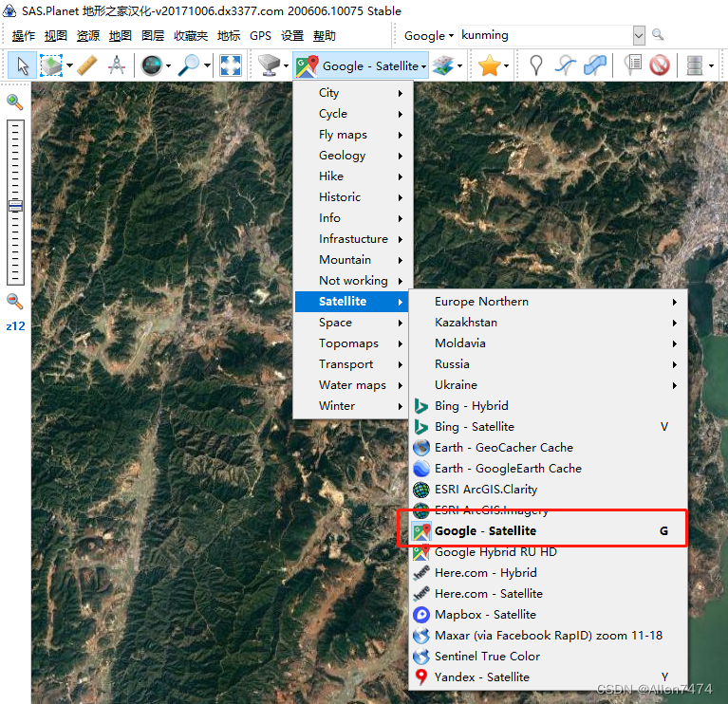Open the GPS menu

[x=260, y=36]
